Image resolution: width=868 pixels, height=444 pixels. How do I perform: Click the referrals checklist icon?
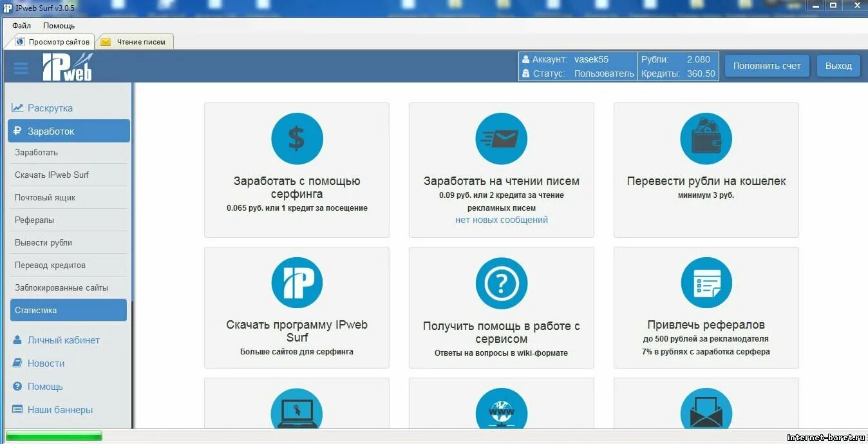(706, 283)
